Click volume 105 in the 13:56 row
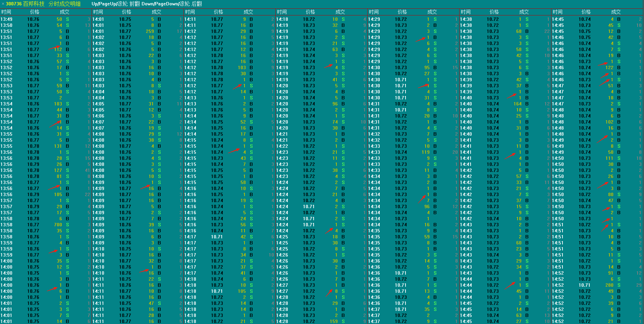 [x=58, y=194]
